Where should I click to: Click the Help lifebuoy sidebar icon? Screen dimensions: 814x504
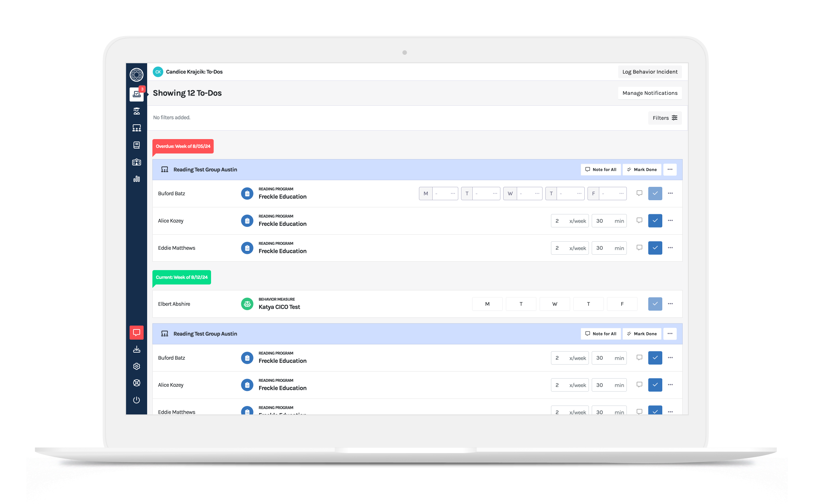coord(137,383)
